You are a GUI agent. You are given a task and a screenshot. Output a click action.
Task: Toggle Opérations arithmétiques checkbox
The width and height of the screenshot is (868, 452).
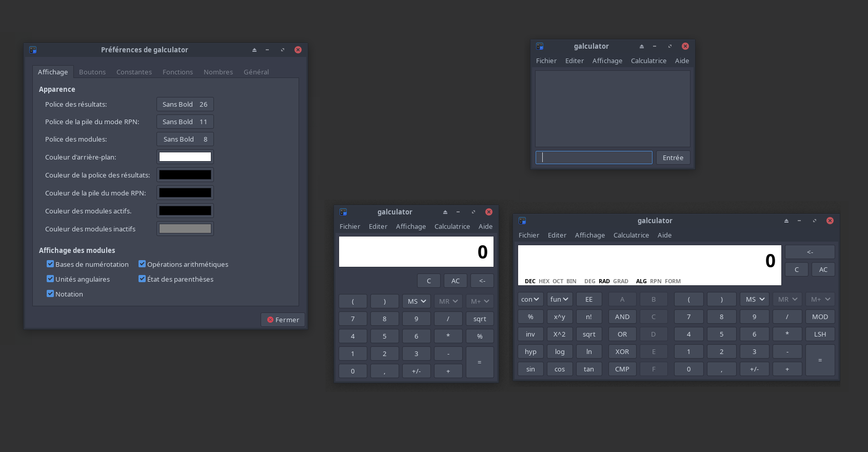point(142,264)
